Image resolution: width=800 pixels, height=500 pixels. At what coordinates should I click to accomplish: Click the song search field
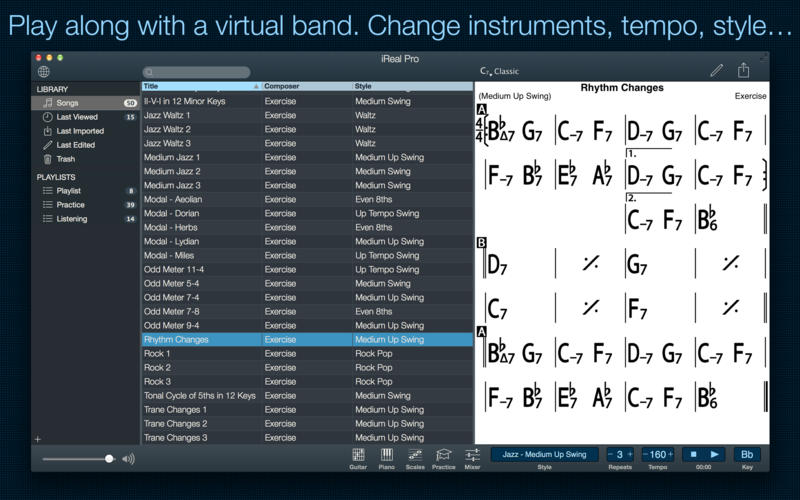point(198,72)
